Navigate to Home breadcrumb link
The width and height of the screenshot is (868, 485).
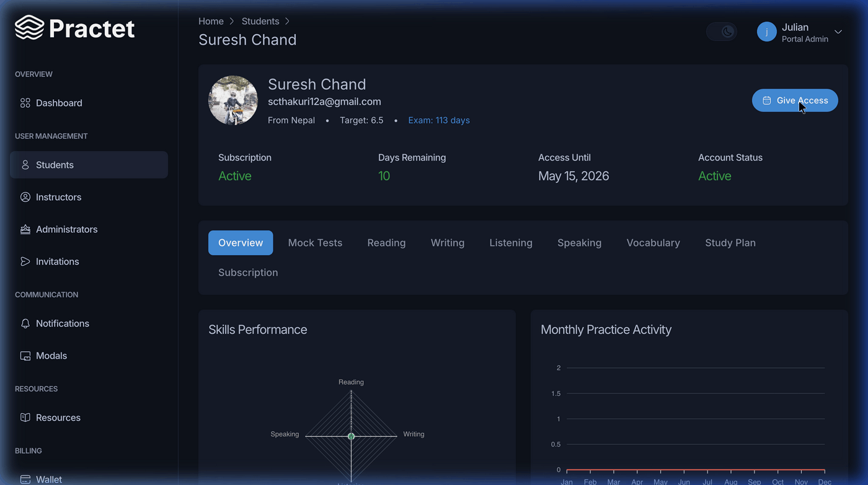point(211,21)
